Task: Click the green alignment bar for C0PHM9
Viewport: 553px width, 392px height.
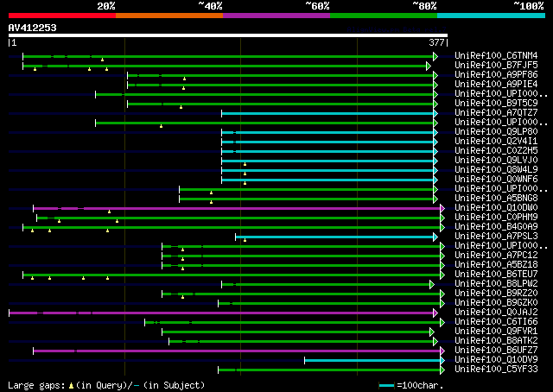Action: coord(238,218)
